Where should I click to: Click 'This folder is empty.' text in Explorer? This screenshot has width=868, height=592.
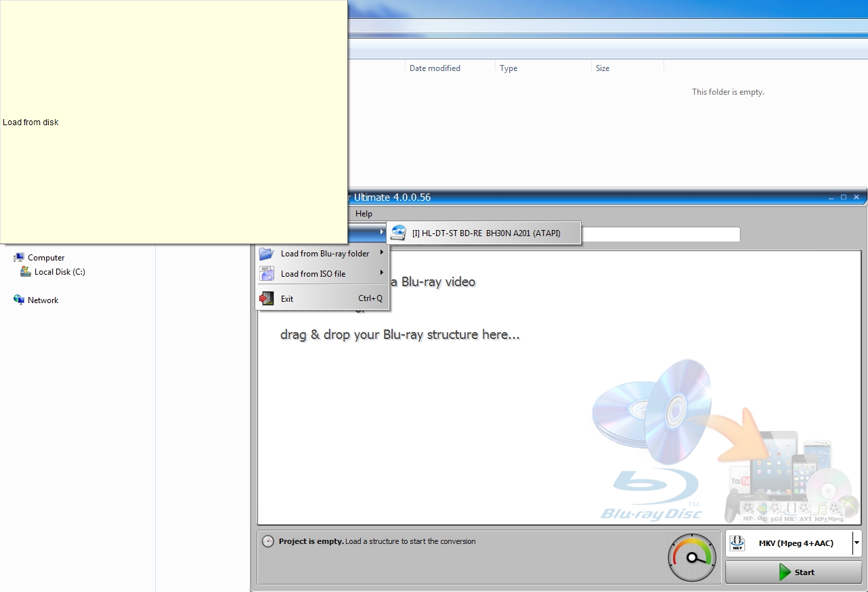click(728, 92)
